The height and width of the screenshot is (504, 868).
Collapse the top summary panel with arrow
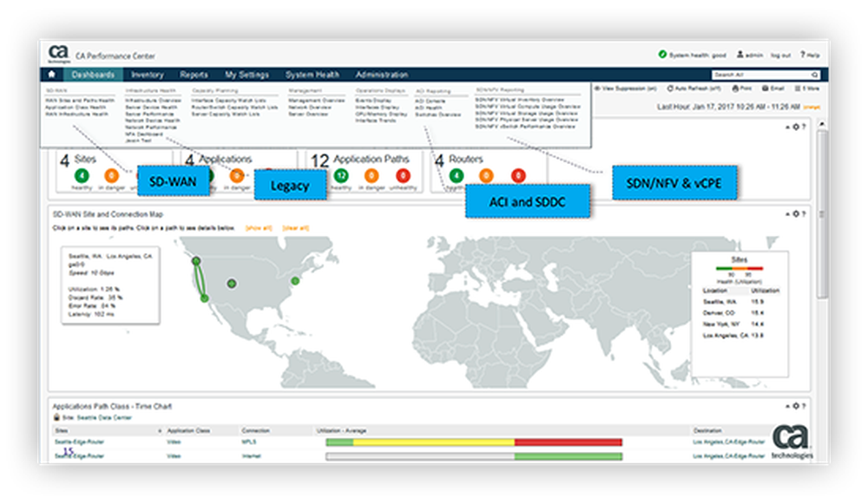[788, 128]
